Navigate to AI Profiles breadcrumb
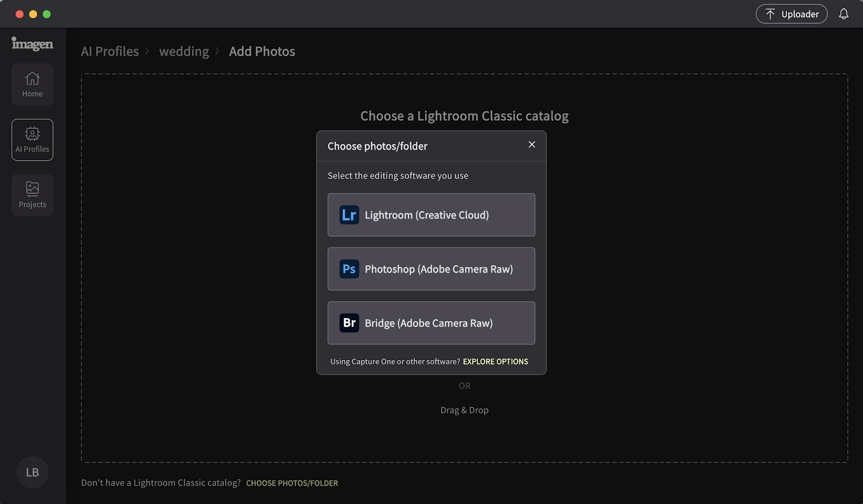The width and height of the screenshot is (863, 504). coord(110,51)
